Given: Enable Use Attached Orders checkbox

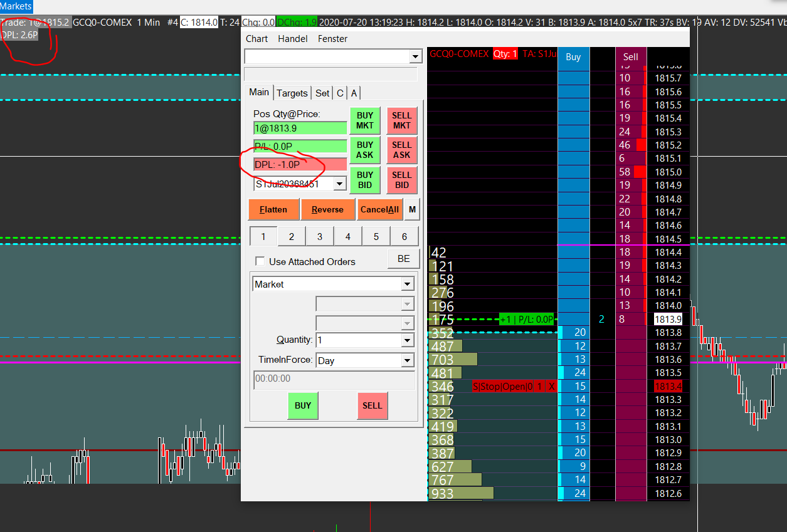Looking at the screenshot, I should click(x=260, y=261).
